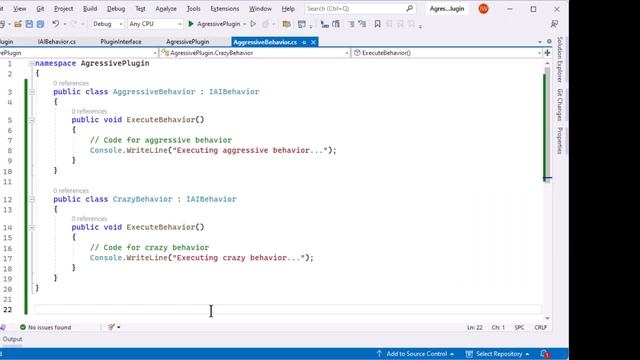Open the Analyze menu
Screen dimensions: 640x360
coord(166,9)
